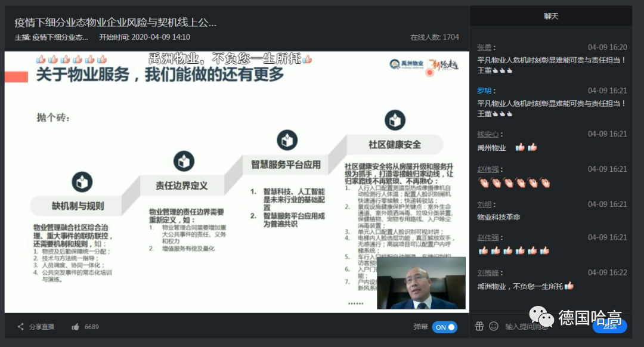This screenshot has height=347, width=644.
Task: Open chat user 罗明's name
Action: coord(484,91)
